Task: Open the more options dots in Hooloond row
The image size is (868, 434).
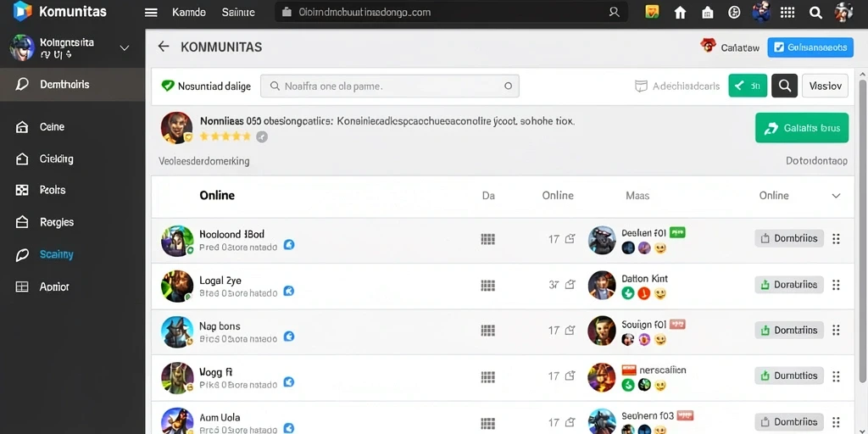Action: 836,238
